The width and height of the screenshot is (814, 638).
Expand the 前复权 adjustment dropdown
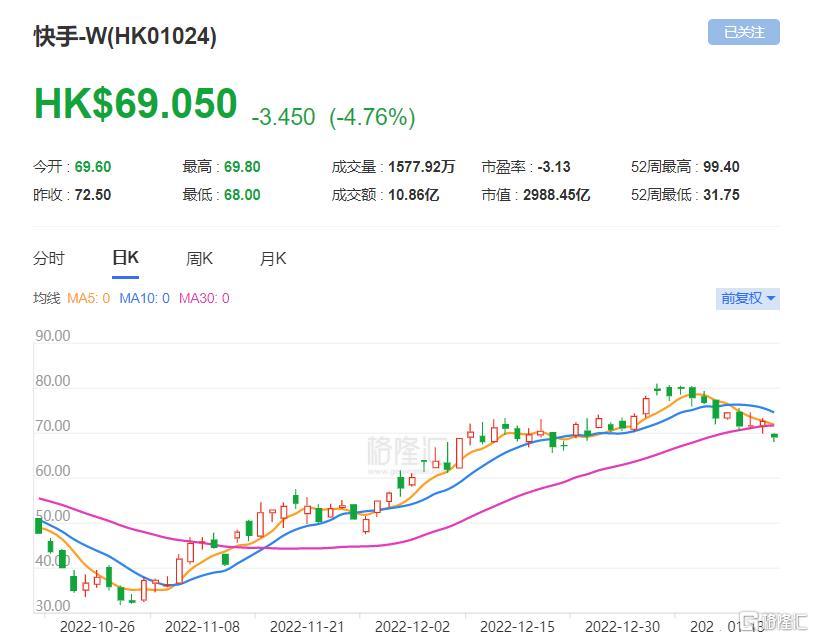[742, 298]
